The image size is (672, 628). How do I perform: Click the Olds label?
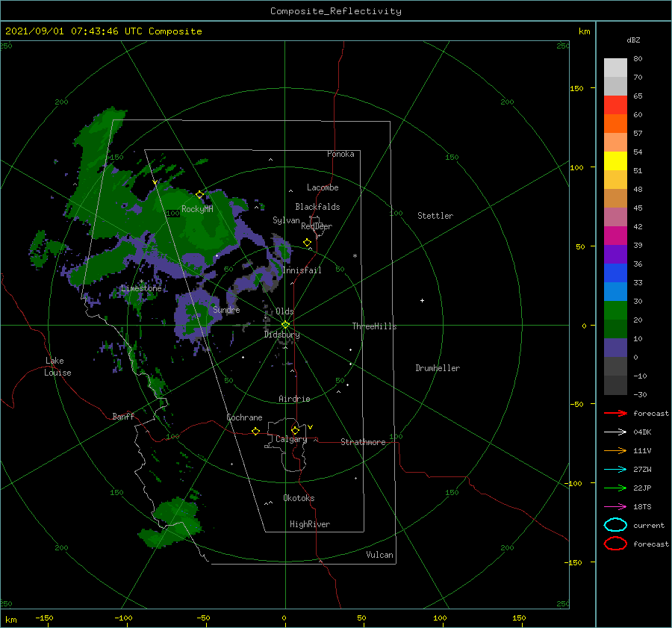tap(284, 311)
